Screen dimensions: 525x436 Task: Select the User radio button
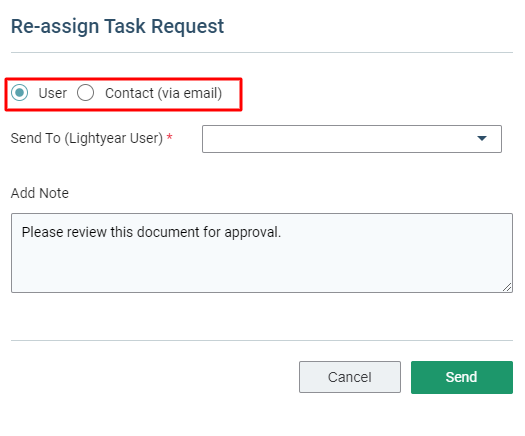tap(19, 93)
